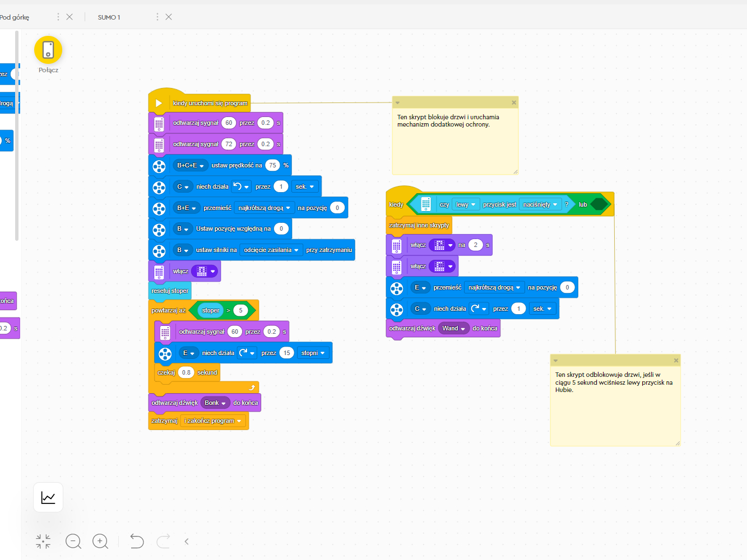Open 'najkrótszą drogą' dropdown in right script

[494, 287]
